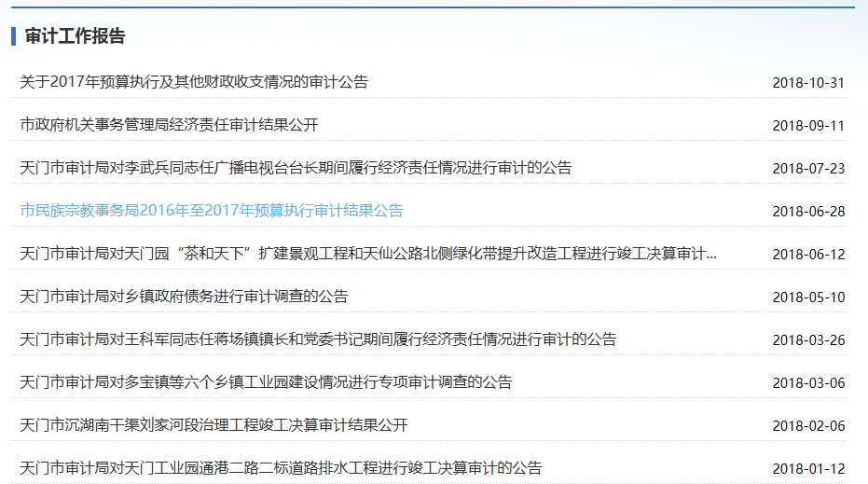Click the date 2018-09-11
Screen dimensions: 868x484
click(808, 126)
